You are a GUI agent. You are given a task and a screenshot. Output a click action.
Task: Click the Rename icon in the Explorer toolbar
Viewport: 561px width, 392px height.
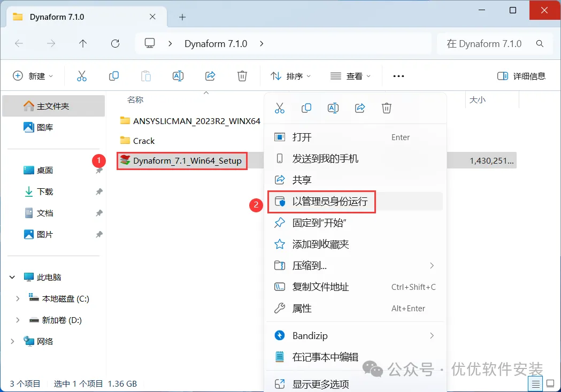[178, 76]
